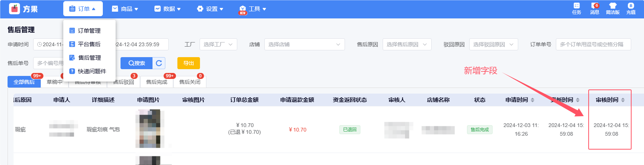The height and width of the screenshot is (165, 644).
Task: Switch to the 售后驳回 tab
Action: point(124,82)
